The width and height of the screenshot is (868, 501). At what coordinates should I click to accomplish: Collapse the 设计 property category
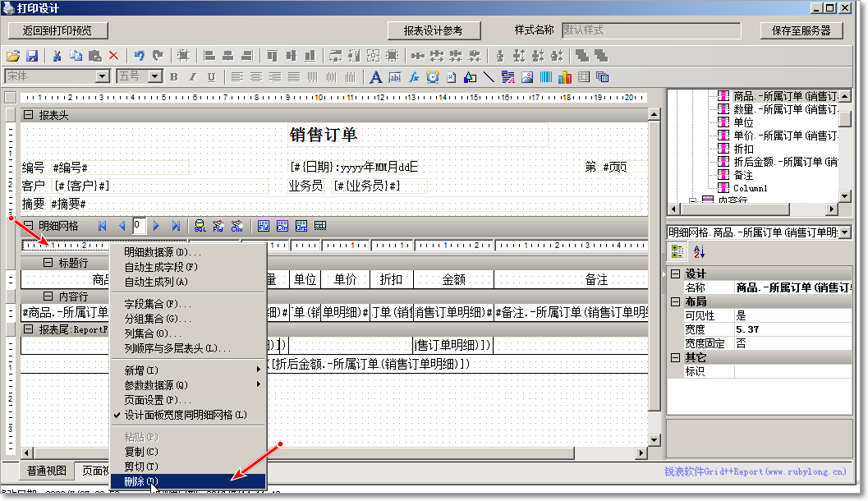pyautogui.click(x=675, y=273)
